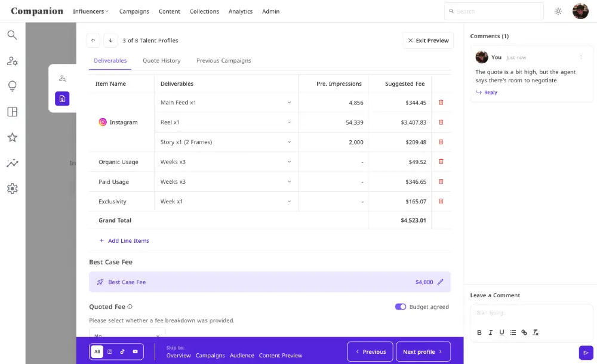Screen dimensions: 597x364
Task: Clear formatting in comment editor
Action: pos(536,332)
